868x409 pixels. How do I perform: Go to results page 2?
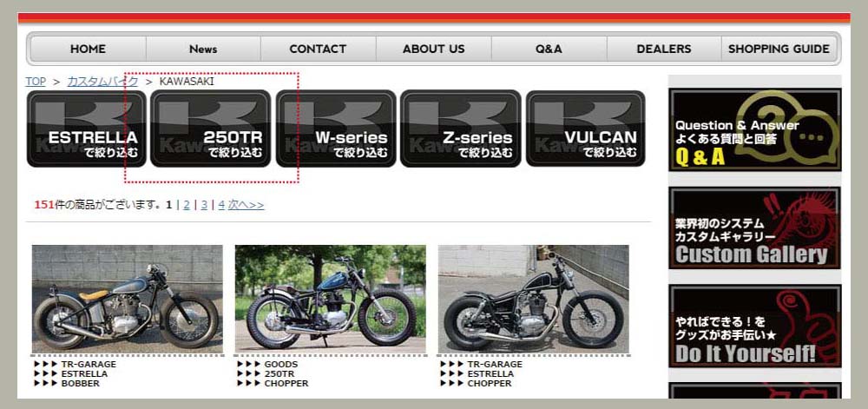[x=187, y=205]
